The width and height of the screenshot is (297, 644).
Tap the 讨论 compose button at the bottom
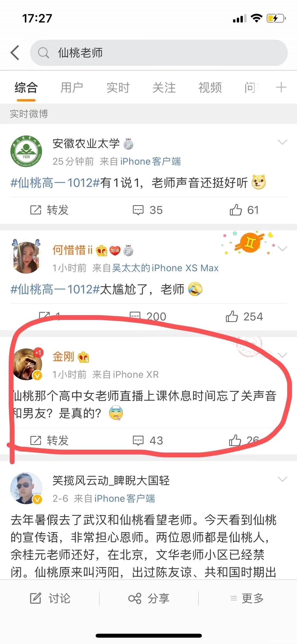tap(50, 598)
